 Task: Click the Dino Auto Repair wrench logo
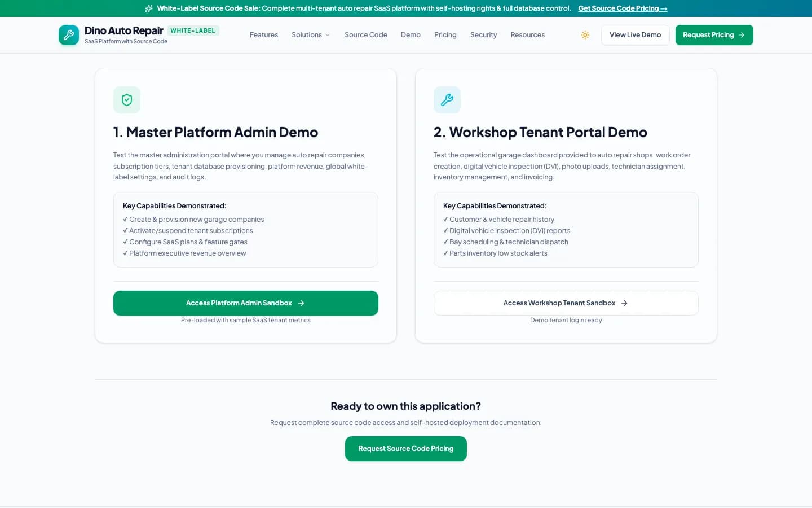[69, 35]
